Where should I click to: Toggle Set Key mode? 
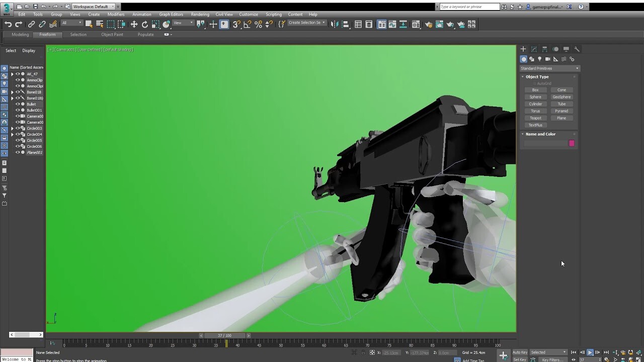coord(520,359)
